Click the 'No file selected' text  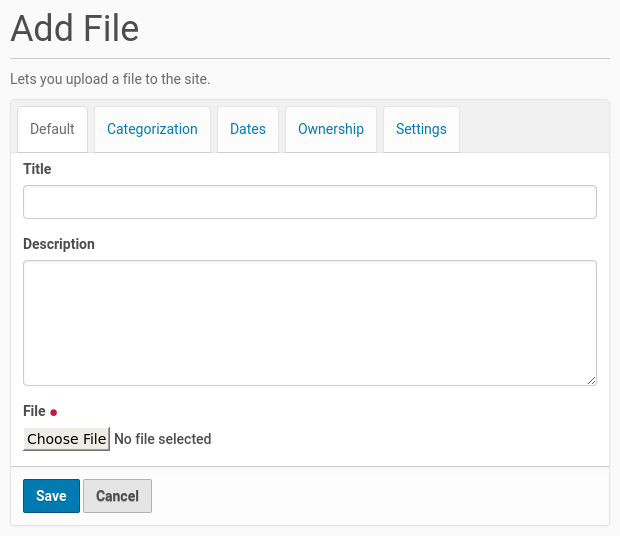tap(163, 439)
